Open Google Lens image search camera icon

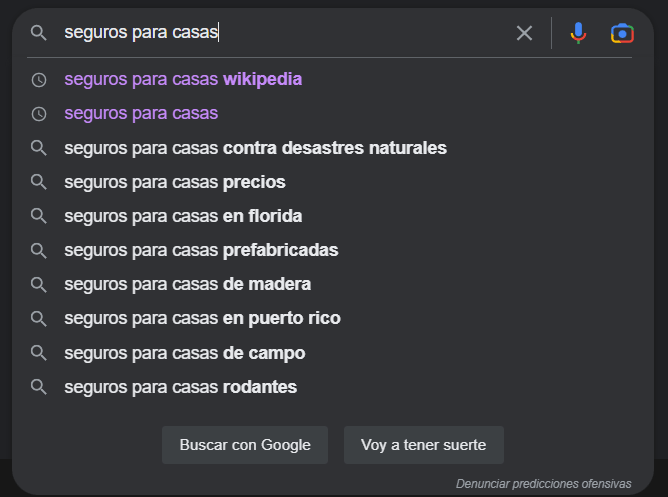(622, 33)
